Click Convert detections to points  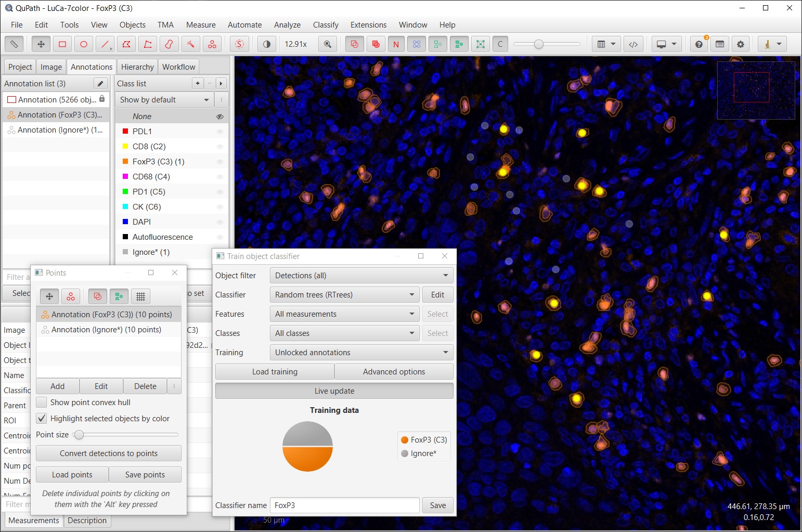[109, 453]
